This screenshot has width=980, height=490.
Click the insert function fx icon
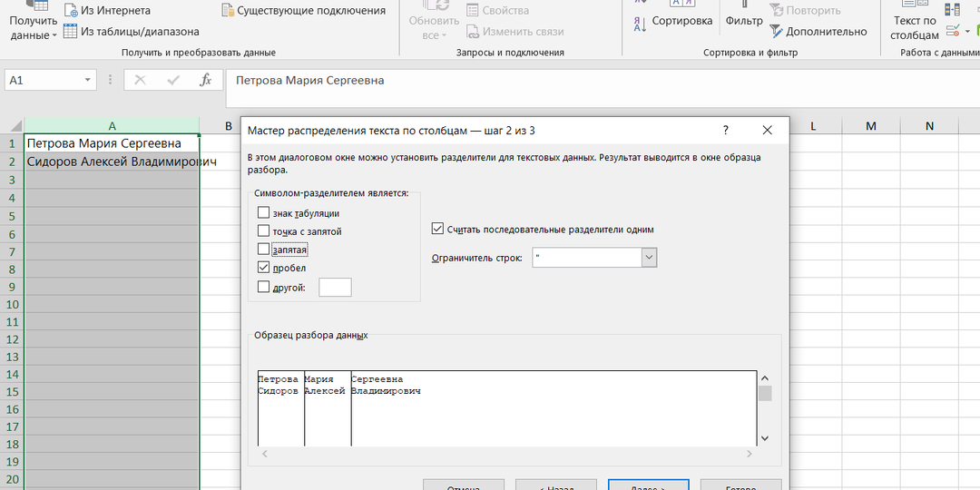coord(206,80)
